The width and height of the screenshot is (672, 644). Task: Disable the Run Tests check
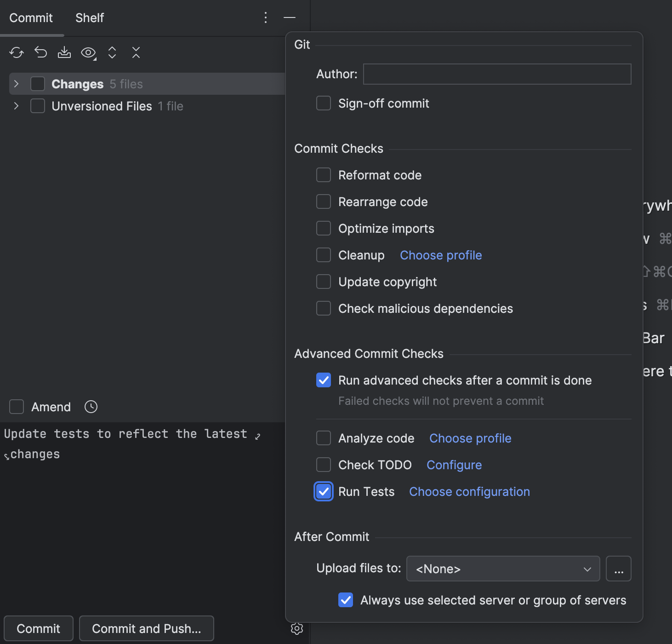point(324,491)
